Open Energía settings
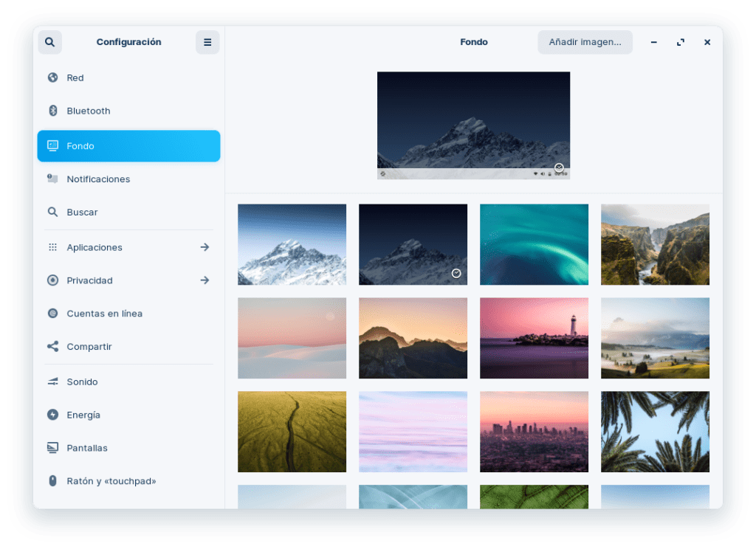756x549 pixels. [x=128, y=415]
